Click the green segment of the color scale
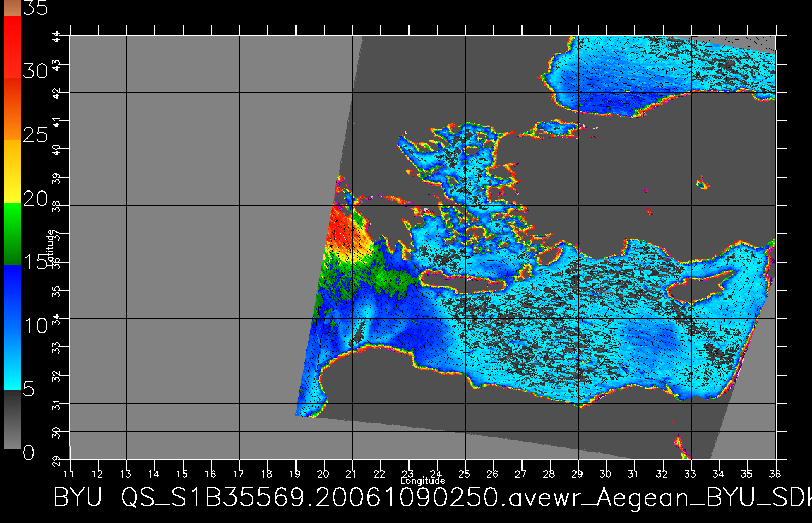The width and height of the screenshot is (812, 523). click(x=12, y=234)
